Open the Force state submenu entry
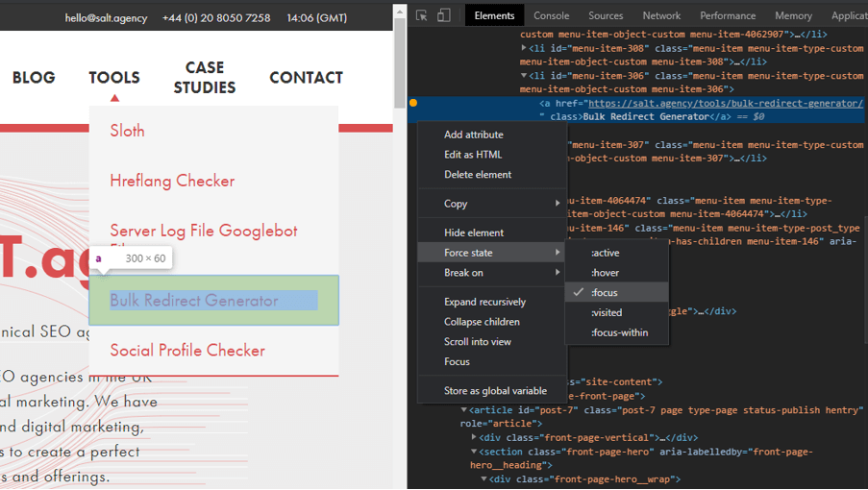The width and height of the screenshot is (868, 490). point(492,253)
